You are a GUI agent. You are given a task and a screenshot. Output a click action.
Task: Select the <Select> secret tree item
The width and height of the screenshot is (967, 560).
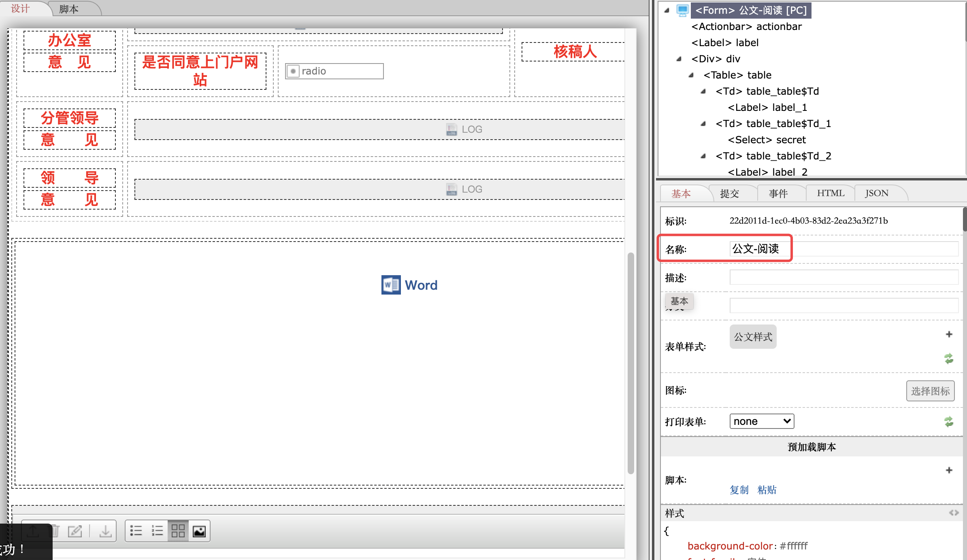pos(767,140)
